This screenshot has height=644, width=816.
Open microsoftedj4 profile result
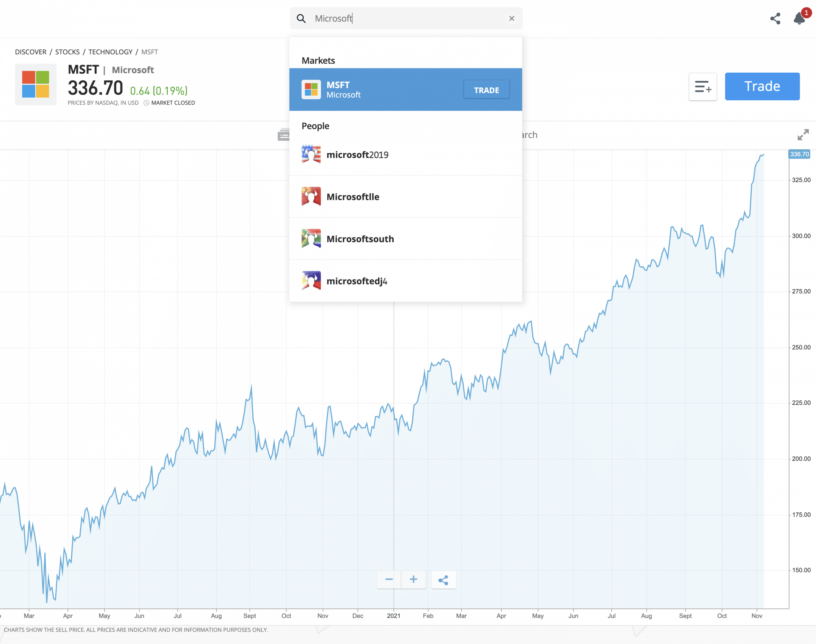click(405, 281)
